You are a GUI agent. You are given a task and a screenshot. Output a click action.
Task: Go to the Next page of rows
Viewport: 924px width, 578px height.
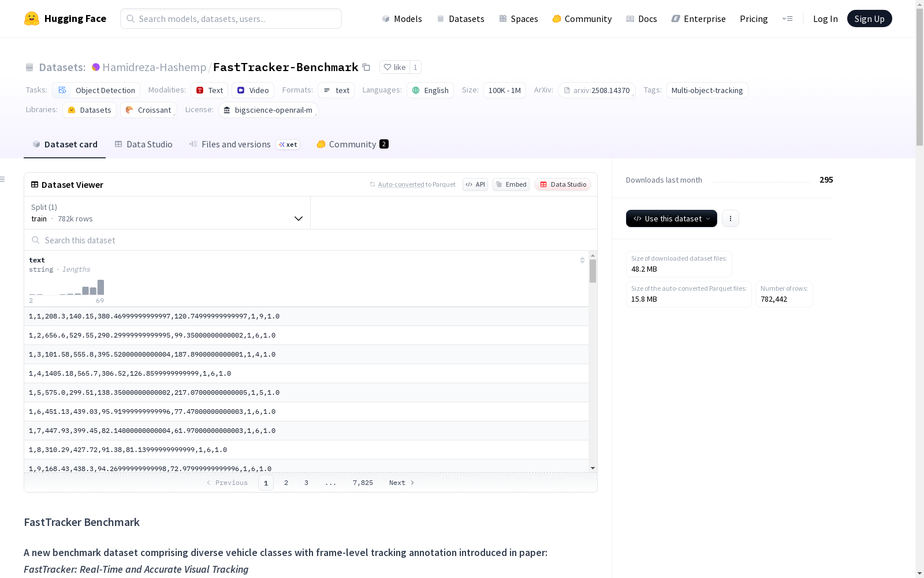401,483
